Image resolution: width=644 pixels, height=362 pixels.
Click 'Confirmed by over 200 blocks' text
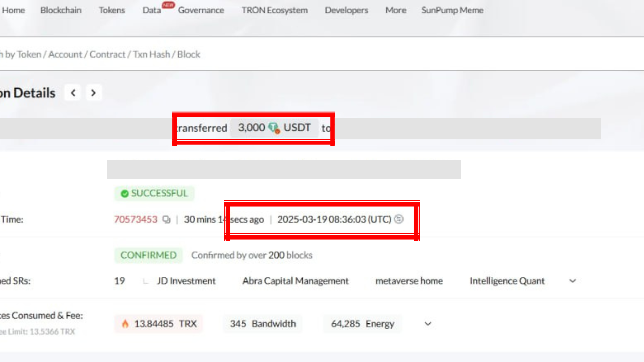point(252,255)
